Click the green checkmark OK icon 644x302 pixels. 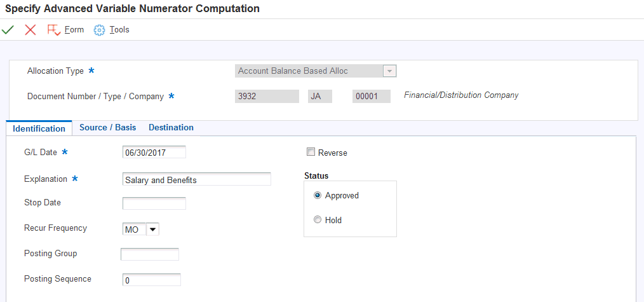coord(8,30)
